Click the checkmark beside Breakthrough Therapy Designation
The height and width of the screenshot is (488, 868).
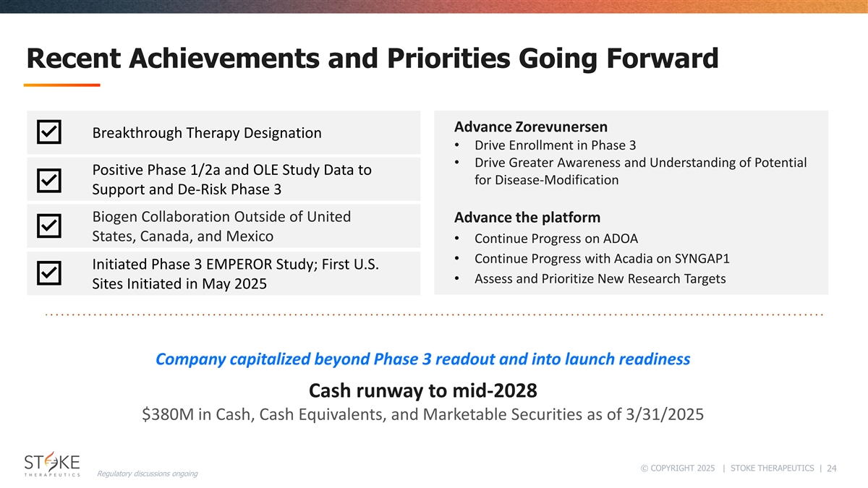(x=48, y=133)
